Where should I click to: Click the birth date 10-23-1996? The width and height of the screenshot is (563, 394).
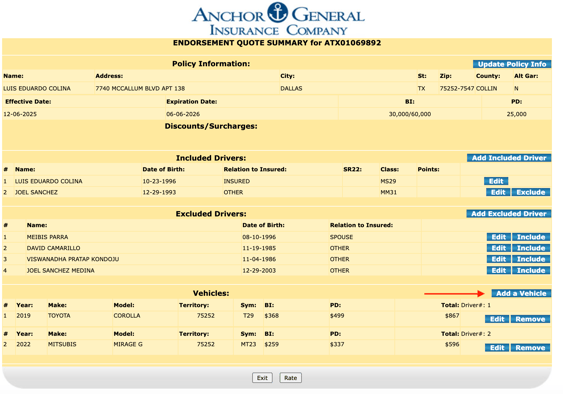159,181
